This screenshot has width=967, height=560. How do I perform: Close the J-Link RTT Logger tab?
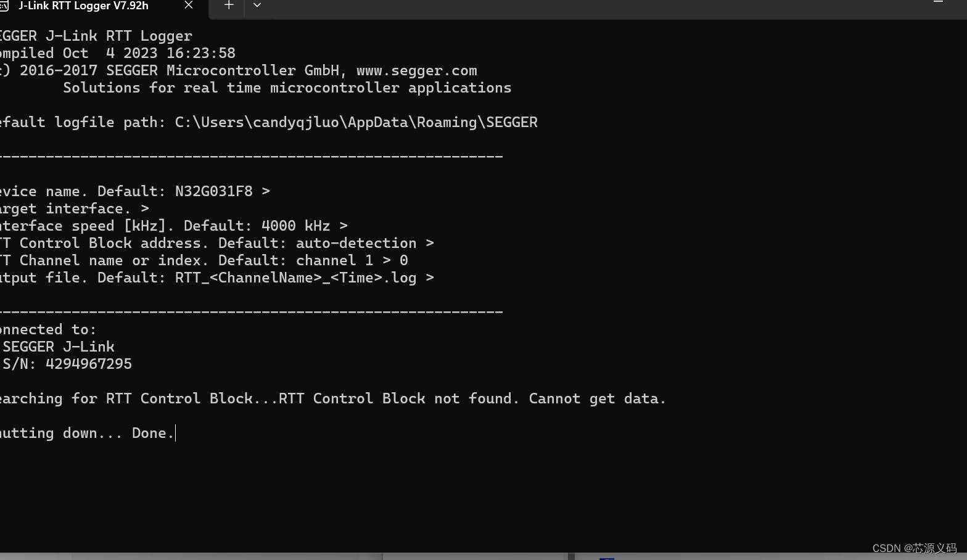tap(189, 5)
